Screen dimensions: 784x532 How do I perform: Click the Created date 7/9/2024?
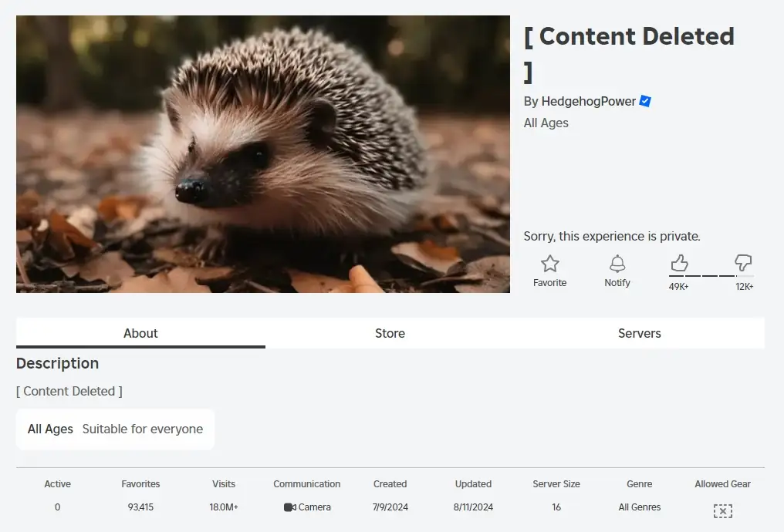tap(390, 507)
